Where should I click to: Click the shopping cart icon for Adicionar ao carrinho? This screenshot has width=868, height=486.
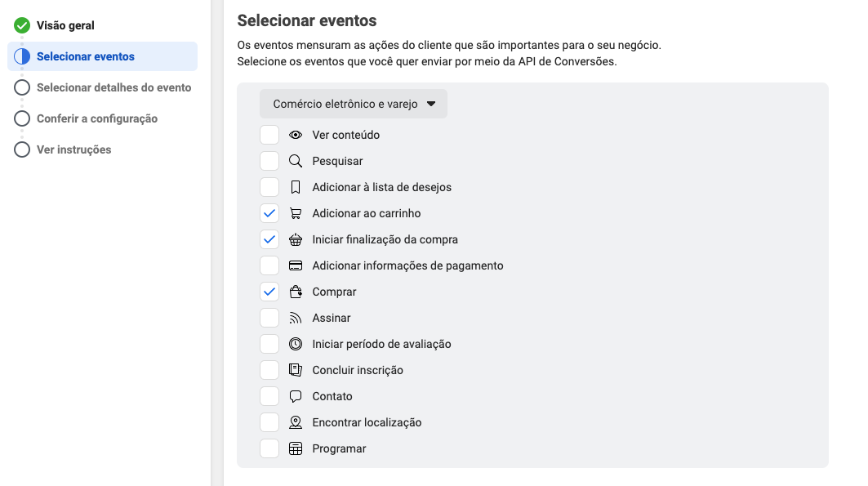point(296,212)
